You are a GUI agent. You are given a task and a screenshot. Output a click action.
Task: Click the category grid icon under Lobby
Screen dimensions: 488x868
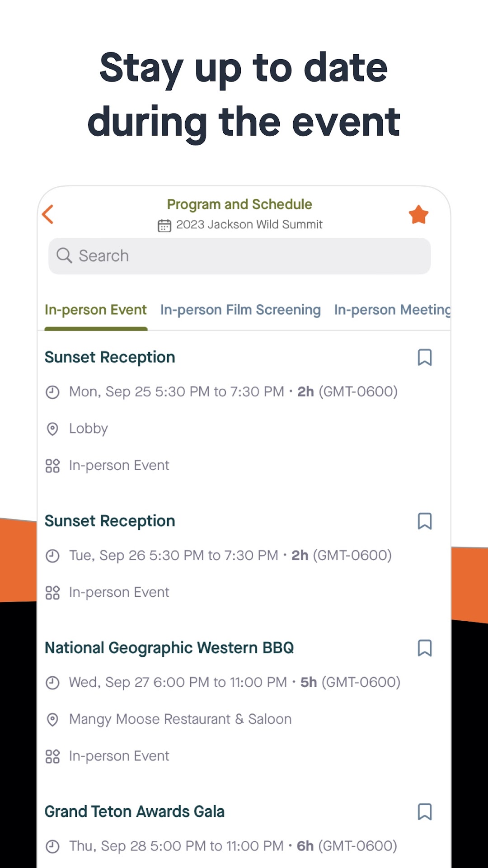tap(53, 466)
